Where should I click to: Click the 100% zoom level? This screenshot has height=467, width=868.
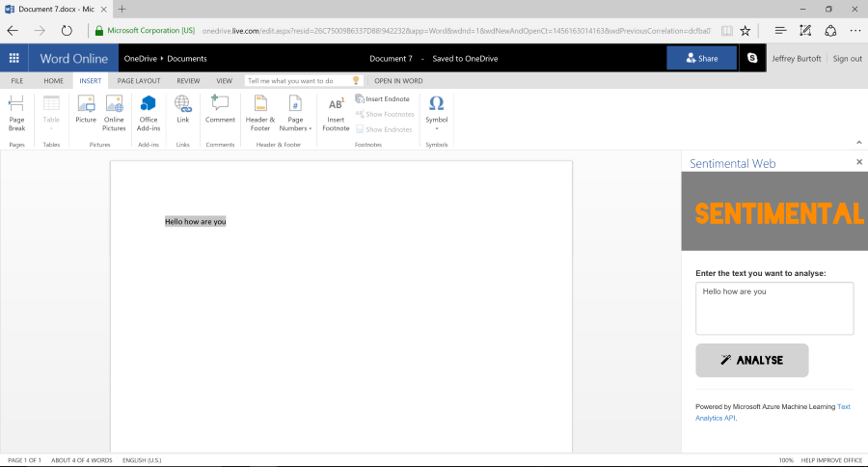[x=786, y=460]
